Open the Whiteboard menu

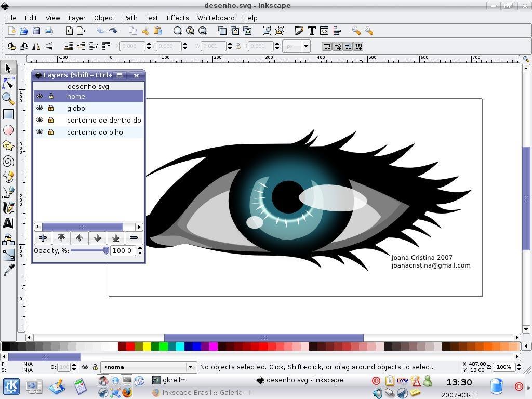[216, 18]
